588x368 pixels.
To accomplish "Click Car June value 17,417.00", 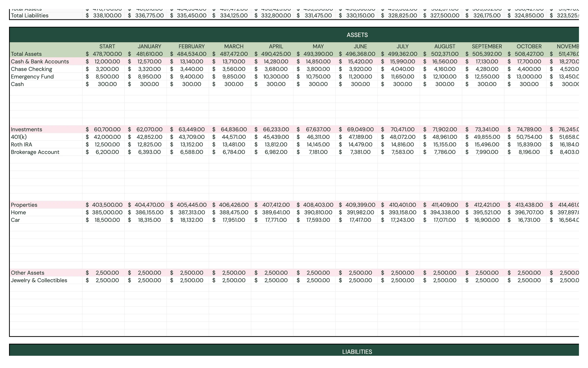I will [360, 220].
